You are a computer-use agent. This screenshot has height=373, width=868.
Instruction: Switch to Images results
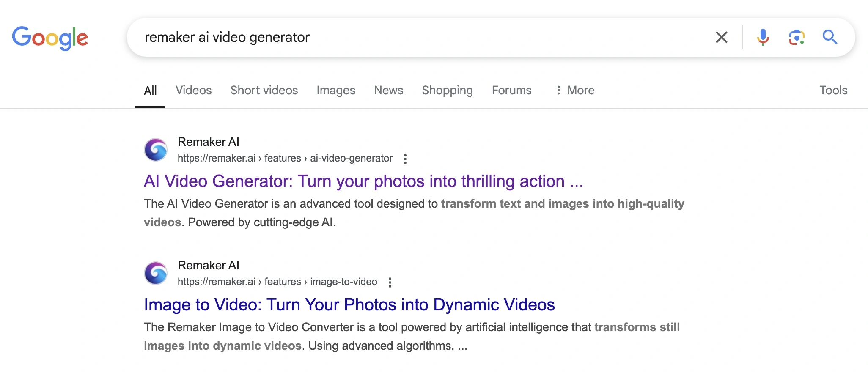tap(336, 90)
